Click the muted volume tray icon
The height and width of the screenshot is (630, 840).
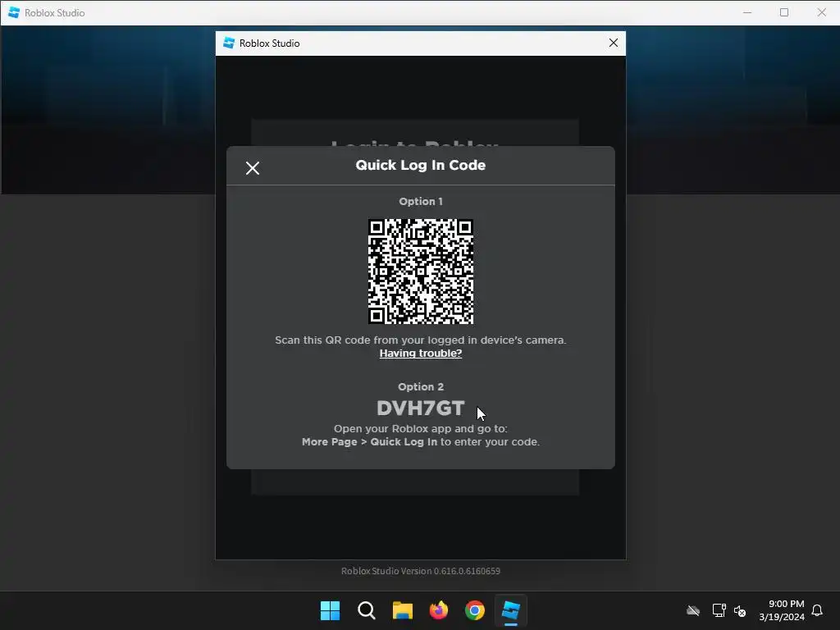(x=740, y=610)
